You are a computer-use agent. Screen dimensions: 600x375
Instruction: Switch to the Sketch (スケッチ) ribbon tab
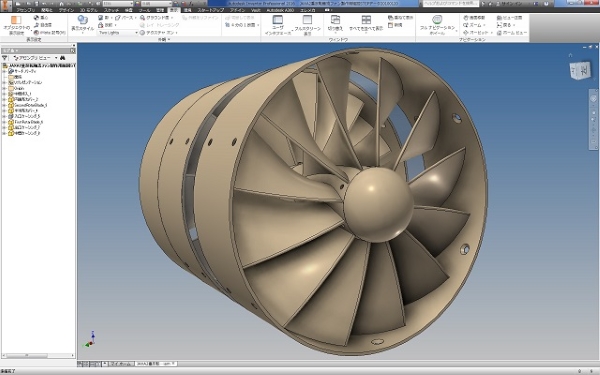(111, 10)
